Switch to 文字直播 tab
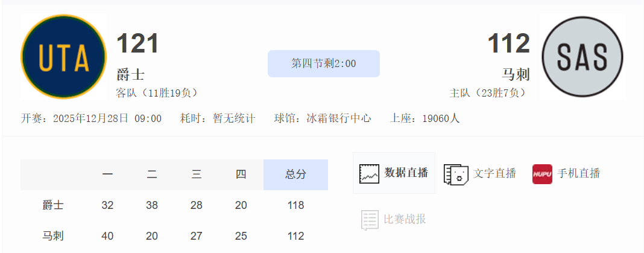Screen dimensions: 644x253 (x=480, y=173)
